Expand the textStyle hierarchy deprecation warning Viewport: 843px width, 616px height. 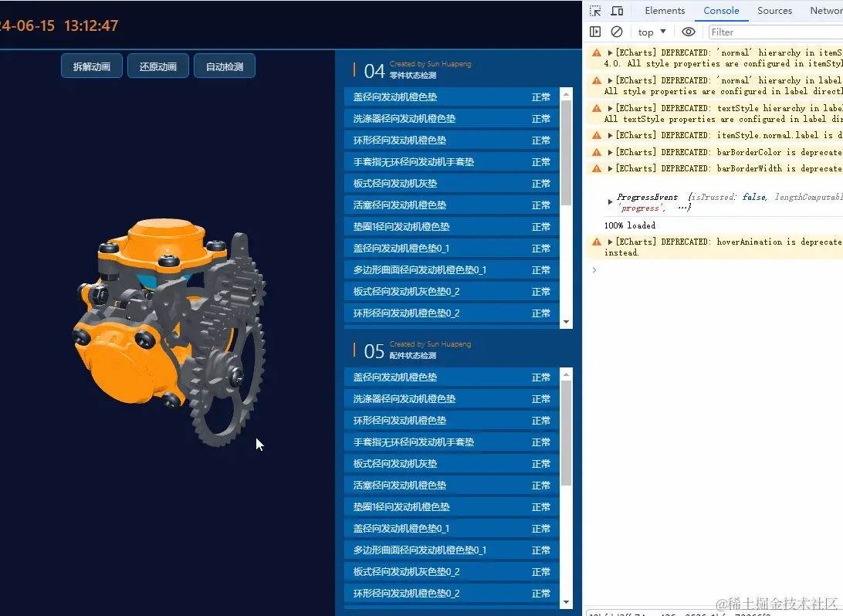[611, 108]
